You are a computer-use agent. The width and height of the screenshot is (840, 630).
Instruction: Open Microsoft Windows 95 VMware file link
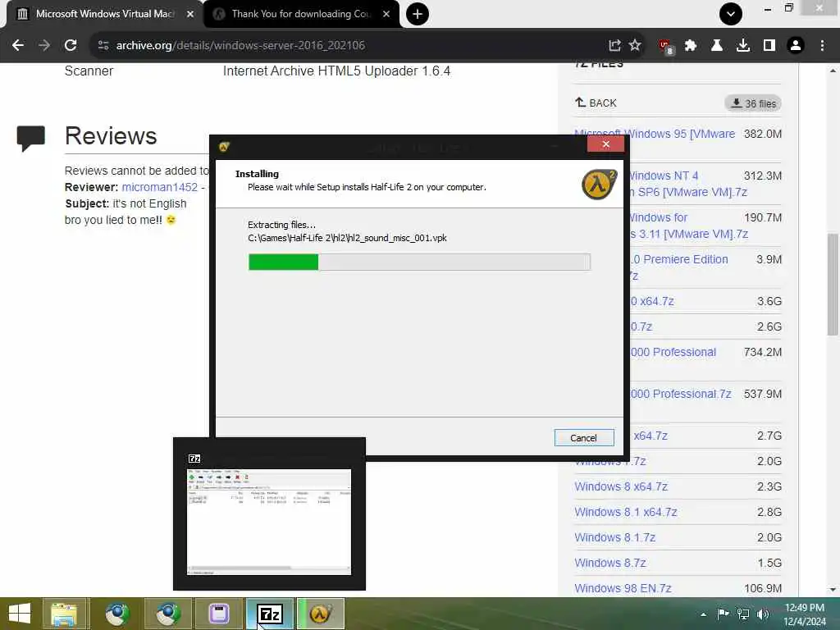[655, 134]
